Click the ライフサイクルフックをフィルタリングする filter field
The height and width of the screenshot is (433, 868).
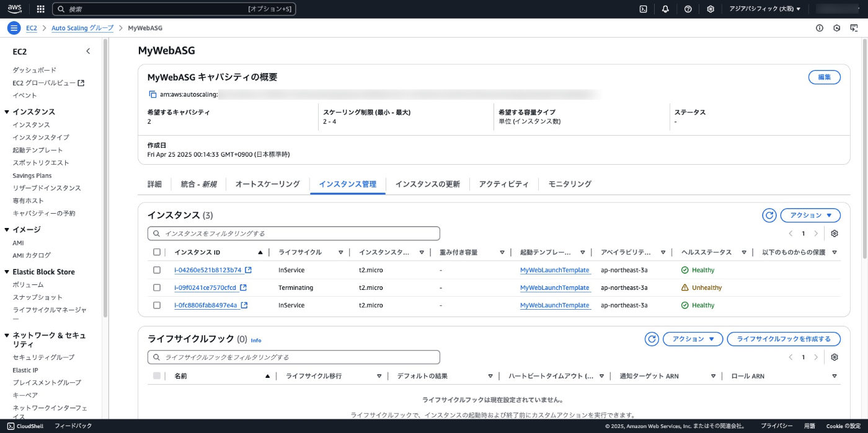(x=294, y=357)
